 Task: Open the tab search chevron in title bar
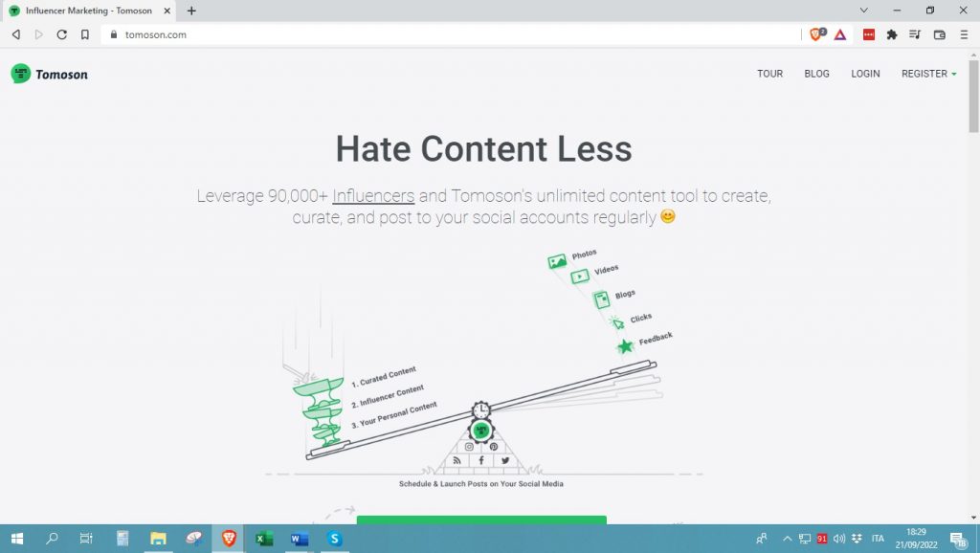[863, 11]
